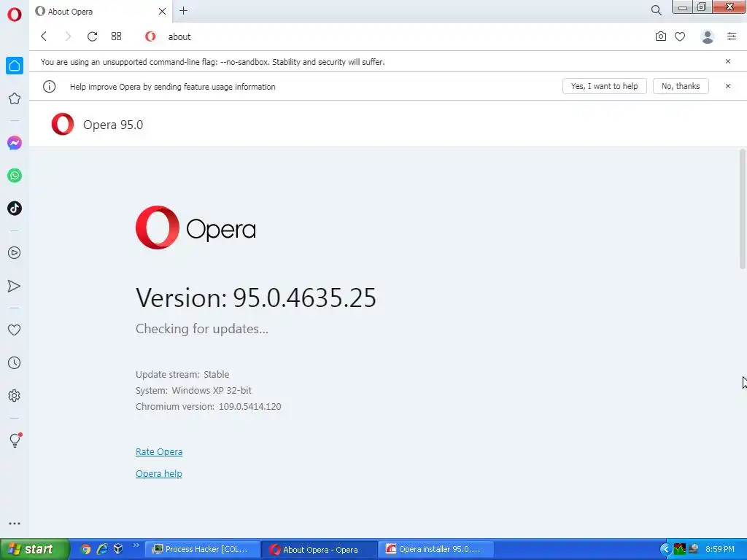Click the search tabs magnifier icon
Screen dimensions: 747x560
pyautogui.click(x=656, y=10)
